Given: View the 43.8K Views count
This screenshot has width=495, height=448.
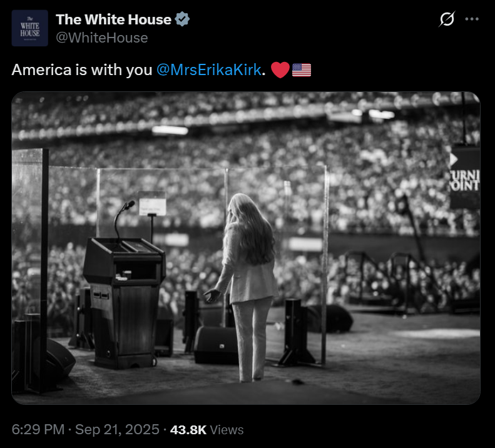Looking at the screenshot, I should tap(207, 430).
